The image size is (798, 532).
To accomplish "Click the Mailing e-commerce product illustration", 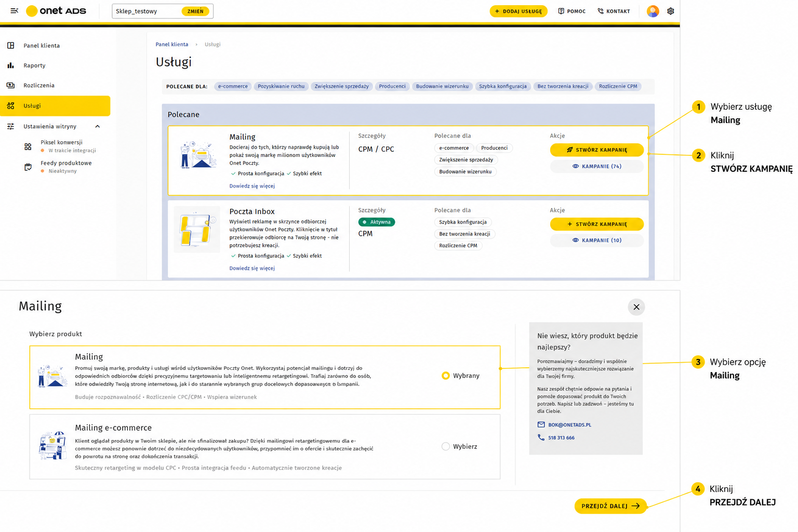I will pos(52,446).
